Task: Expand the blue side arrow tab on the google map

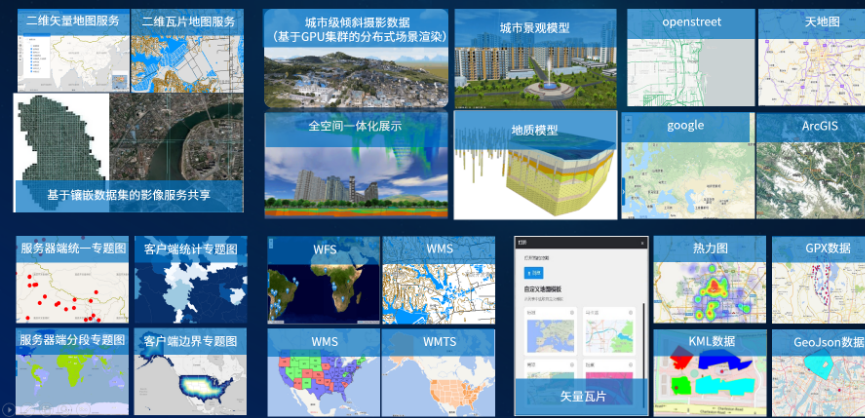Action: pos(623,191)
